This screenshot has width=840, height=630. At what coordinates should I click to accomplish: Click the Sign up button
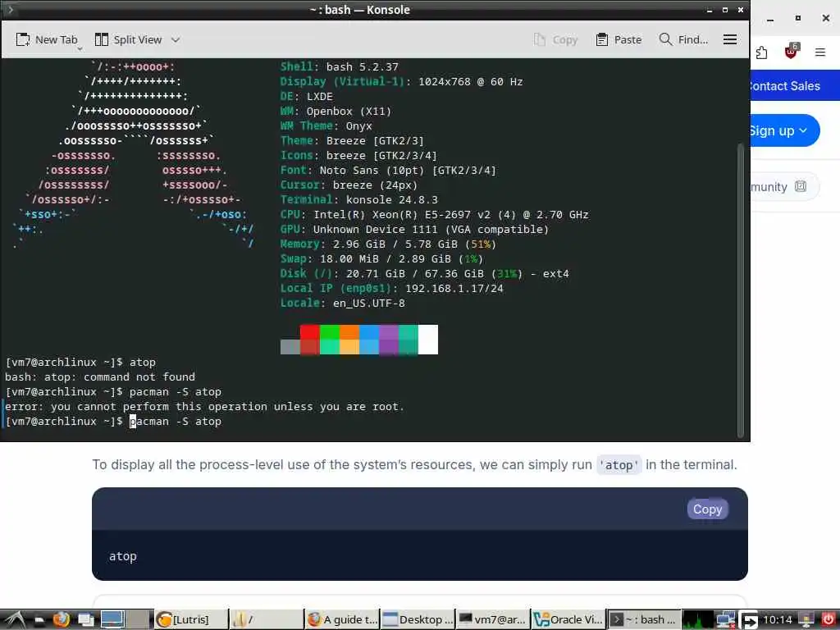[784, 130]
